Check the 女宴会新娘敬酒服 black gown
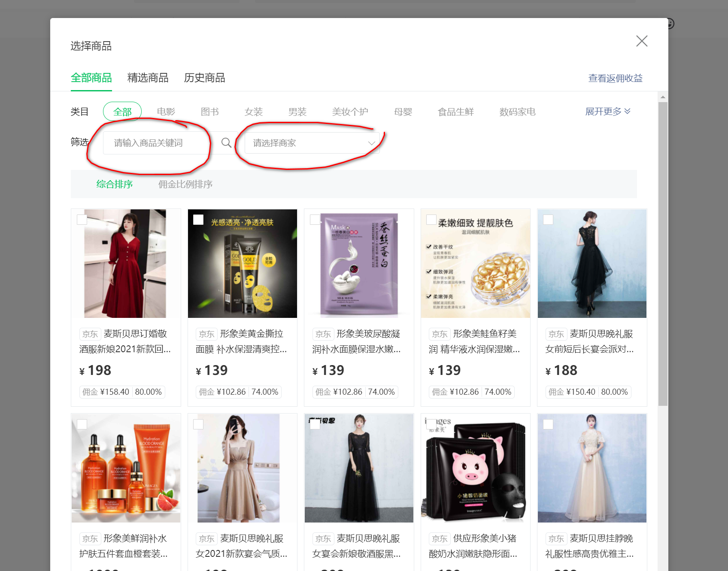 tap(315, 424)
